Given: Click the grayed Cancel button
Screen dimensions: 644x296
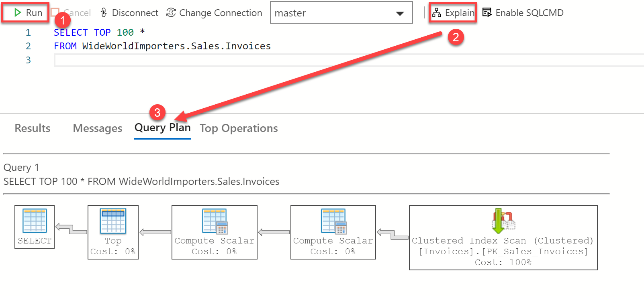Looking at the screenshot, I should tap(72, 13).
